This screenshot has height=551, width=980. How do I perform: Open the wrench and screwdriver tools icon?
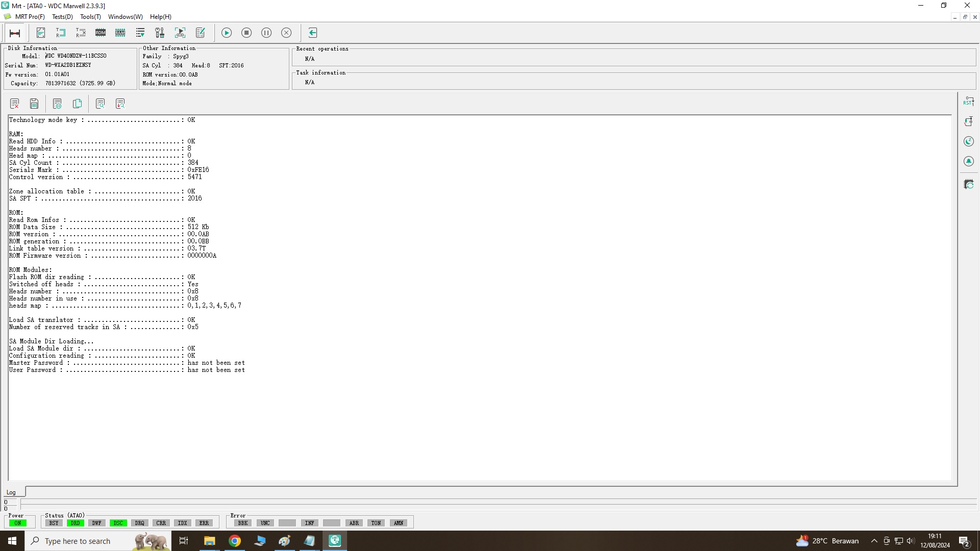pyautogui.click(x=160, y=33)
